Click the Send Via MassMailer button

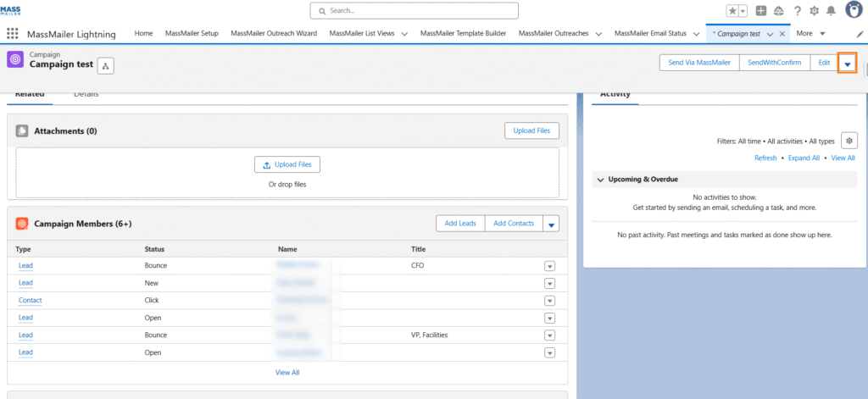[x=699, y=63]
